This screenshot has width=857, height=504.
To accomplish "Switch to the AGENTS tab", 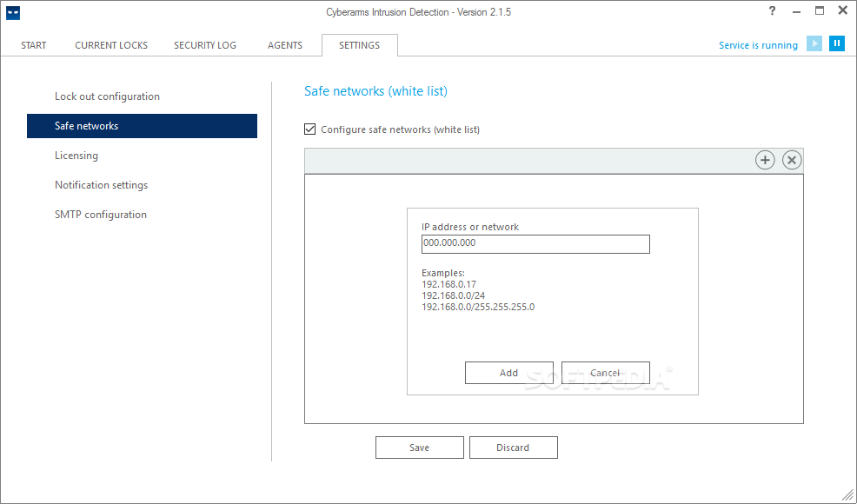I will [285, 45].
